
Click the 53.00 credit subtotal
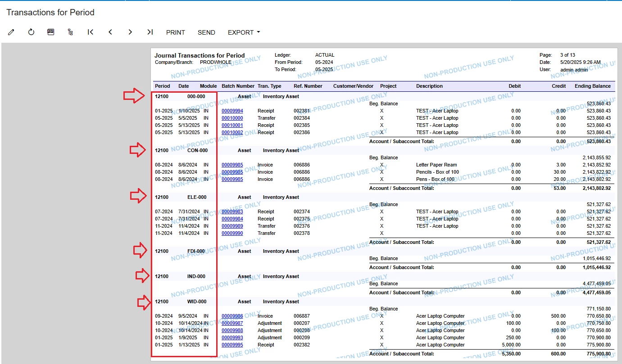tap(559, 188)
